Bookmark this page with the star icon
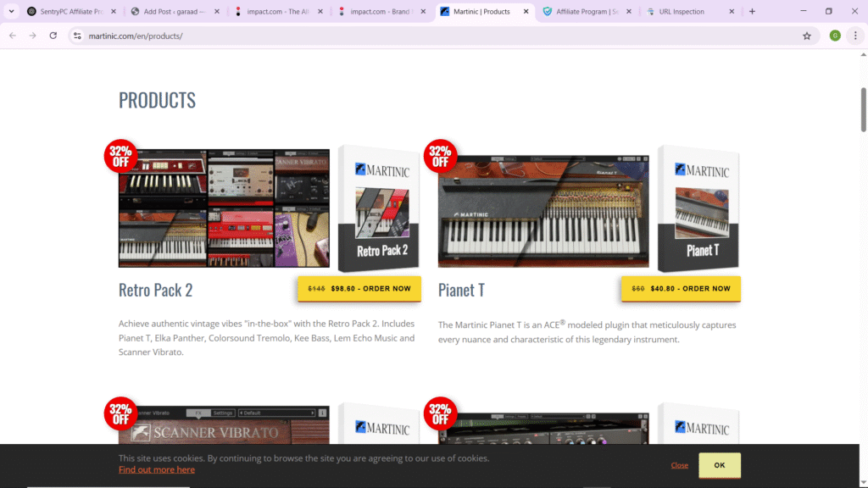This screenshot has width=868, height=488. pyautogui.click(x=807, y=36)
